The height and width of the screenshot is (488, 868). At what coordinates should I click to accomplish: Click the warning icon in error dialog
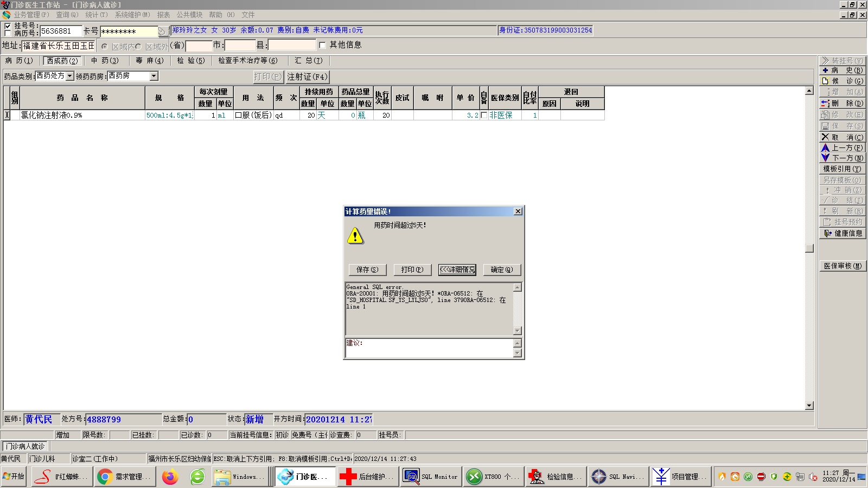click(355, 236)
